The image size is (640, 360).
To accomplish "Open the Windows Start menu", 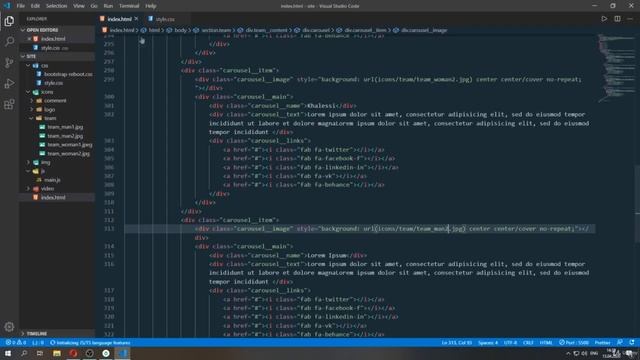I will 8,353.
